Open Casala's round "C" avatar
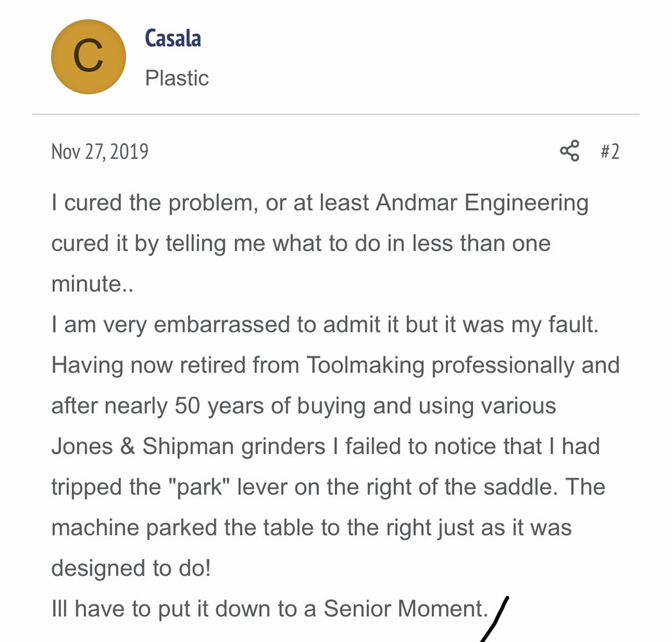Viewport: 672px width, 642px height. (x=88, y=56)
